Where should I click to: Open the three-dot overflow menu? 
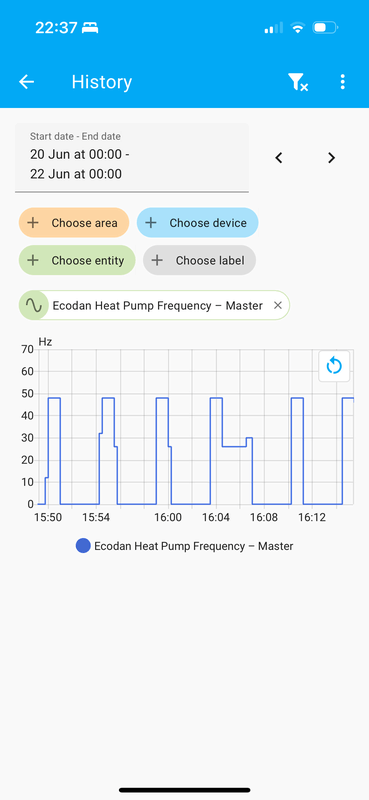pos(342,82)
